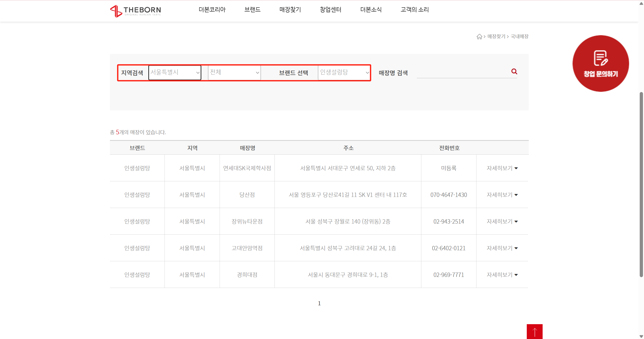Image resolution: width=644 pixels, height=339 pixels.
Task: Click the 미등록 phone cell
Action: [449, 168]
